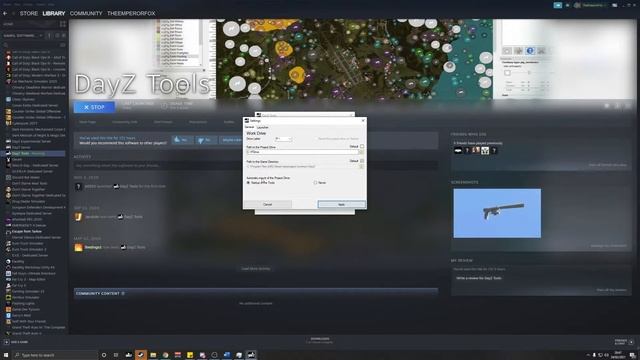Click the library search field
Viewport: 640px width, 360px height.
pyautogui.click(x=31, y=44)
